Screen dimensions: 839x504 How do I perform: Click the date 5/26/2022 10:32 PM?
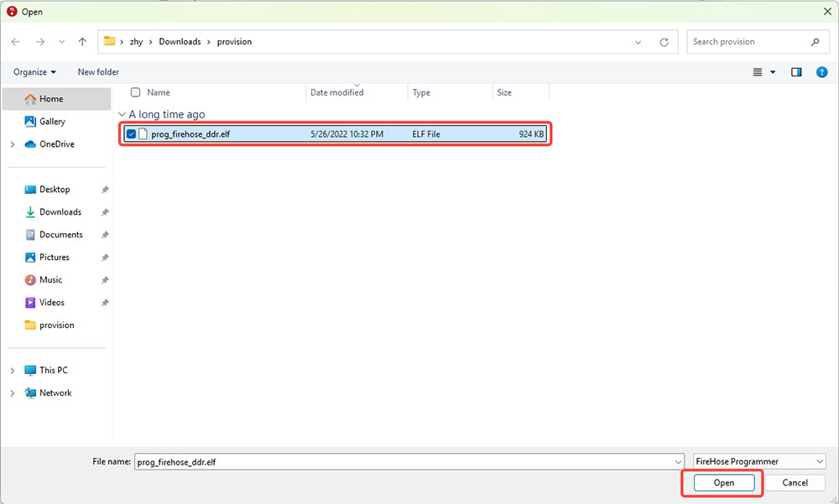pos(347,134)
